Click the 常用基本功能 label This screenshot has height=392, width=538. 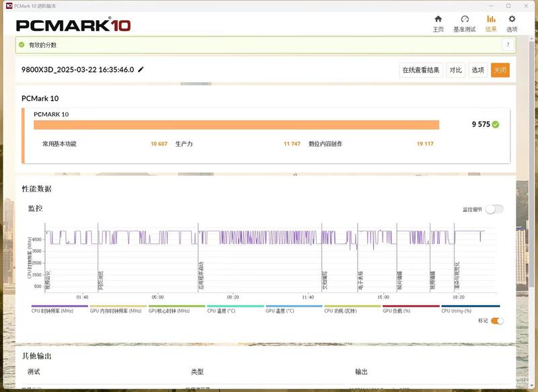click(59, 144)
